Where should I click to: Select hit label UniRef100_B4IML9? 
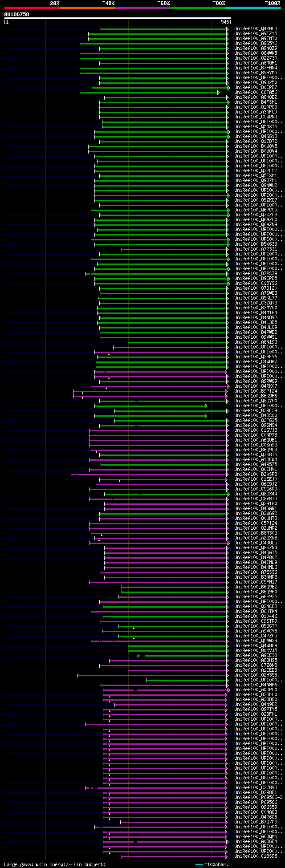[x=256, y=563]
